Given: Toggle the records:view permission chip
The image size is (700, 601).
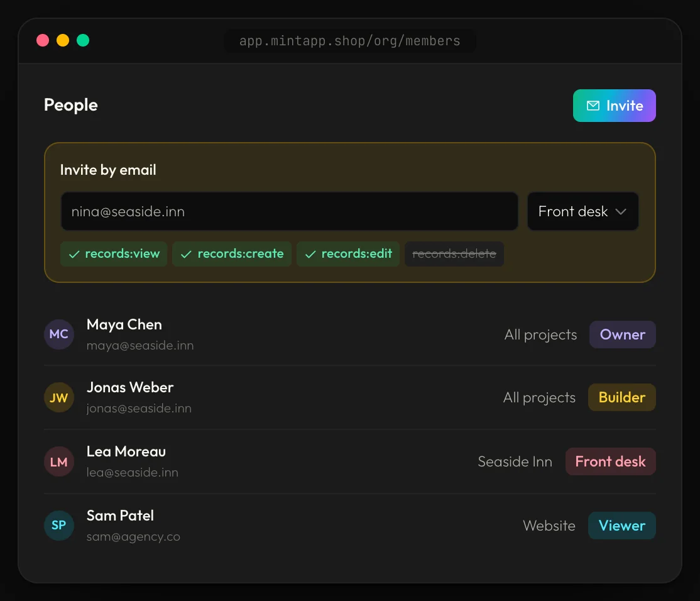Looking at the screenshot, I should tap(114, 254).
